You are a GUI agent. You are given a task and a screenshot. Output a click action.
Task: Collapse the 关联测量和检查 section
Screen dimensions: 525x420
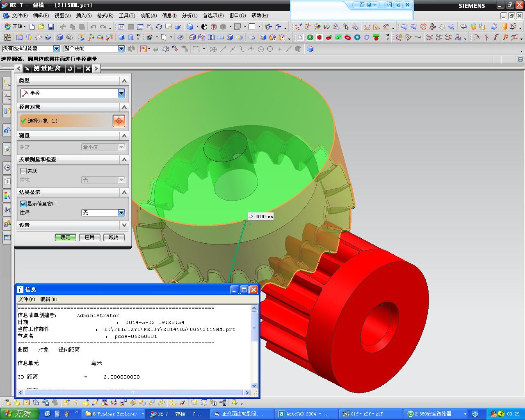point(124,159)
